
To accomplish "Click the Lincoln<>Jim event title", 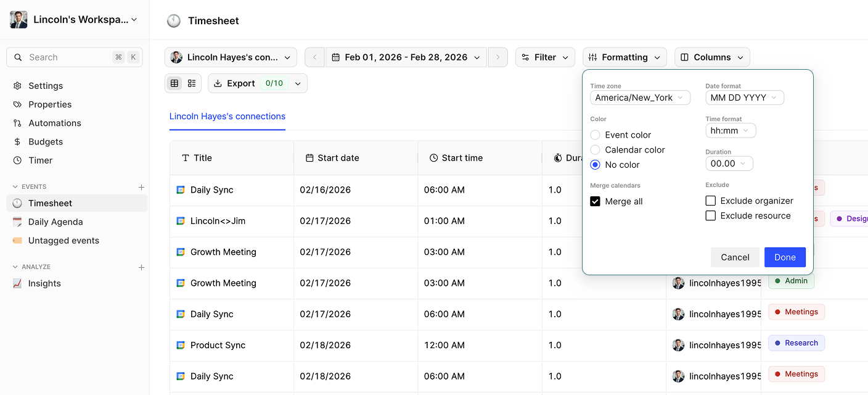I will tap(218, 221).
